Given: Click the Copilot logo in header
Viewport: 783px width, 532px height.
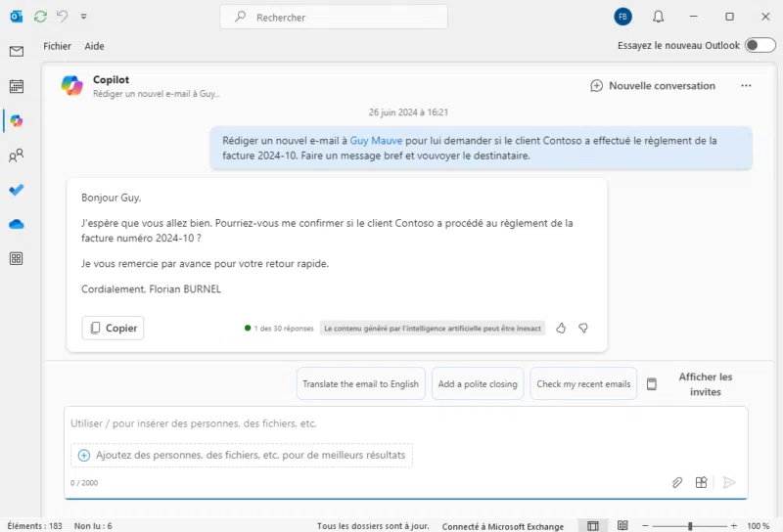Looking at the screenshot, I should pos(72,85).
